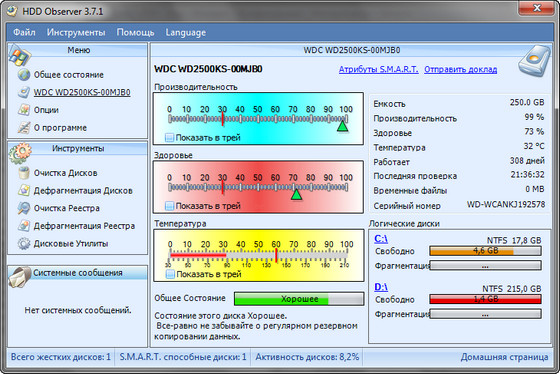The height and width of the screenshot is (374, 560).
Task: Open the Файл menu
Action: (24, 33)
